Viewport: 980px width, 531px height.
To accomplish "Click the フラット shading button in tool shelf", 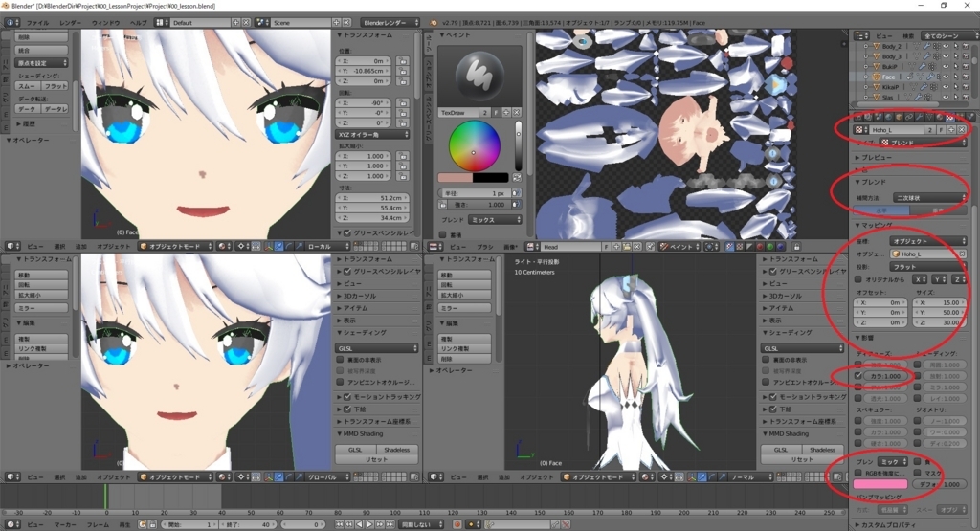I will (x=55, y=86).
